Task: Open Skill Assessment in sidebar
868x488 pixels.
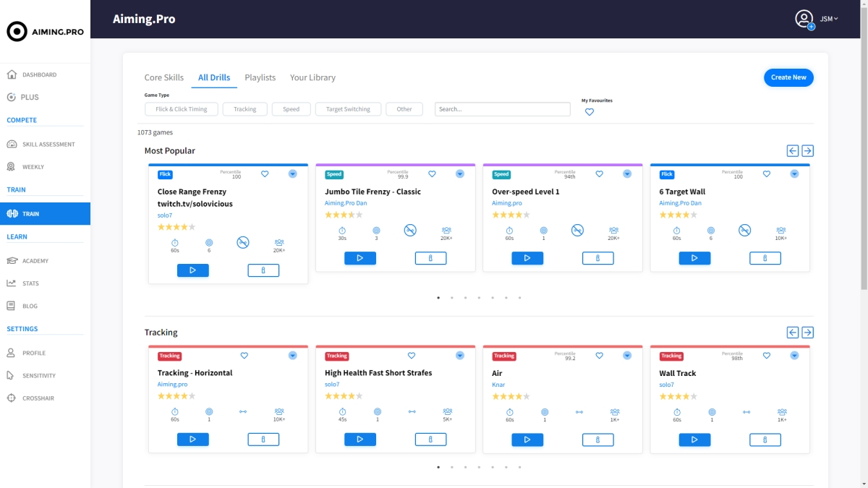Action: pyautogui.click(x=48, y=144)
